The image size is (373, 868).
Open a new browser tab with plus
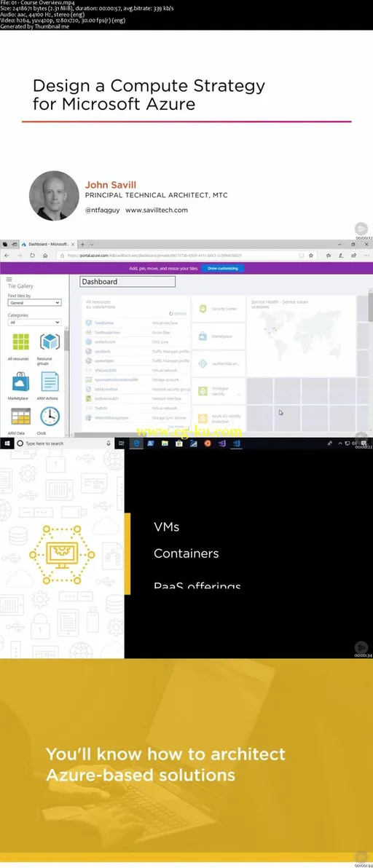82,244
